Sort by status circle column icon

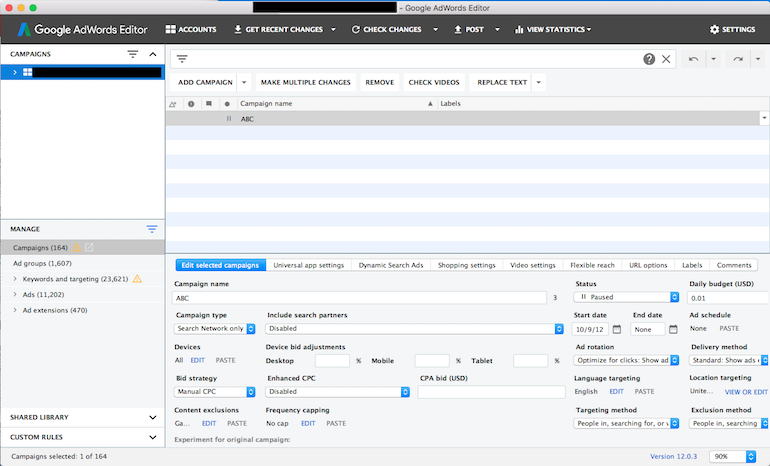click(x=227, y=104)
